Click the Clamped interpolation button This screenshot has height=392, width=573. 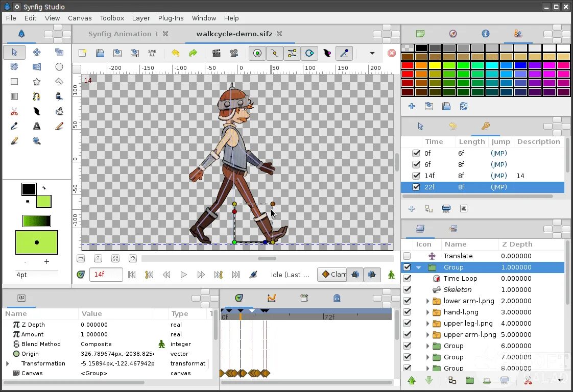(x=331, y=275)
